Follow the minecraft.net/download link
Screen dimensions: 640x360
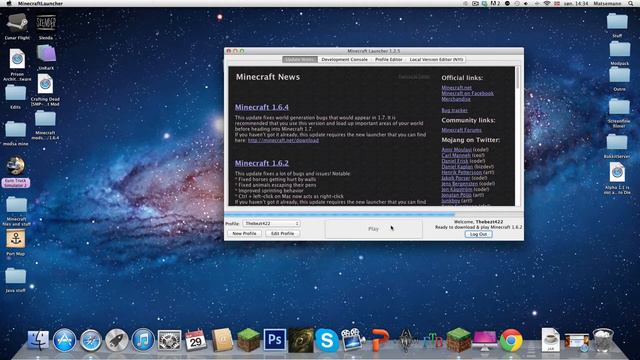click(x=283, y=140)
